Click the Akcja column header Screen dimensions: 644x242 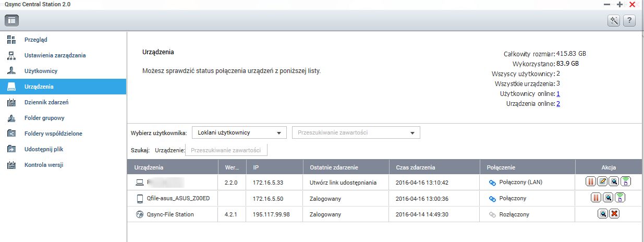coord(609,167)
